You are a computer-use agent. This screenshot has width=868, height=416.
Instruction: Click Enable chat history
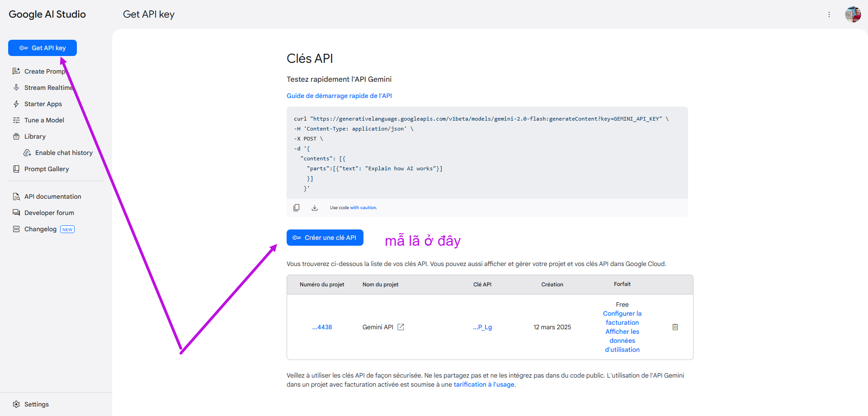click(x=64, y=153)
